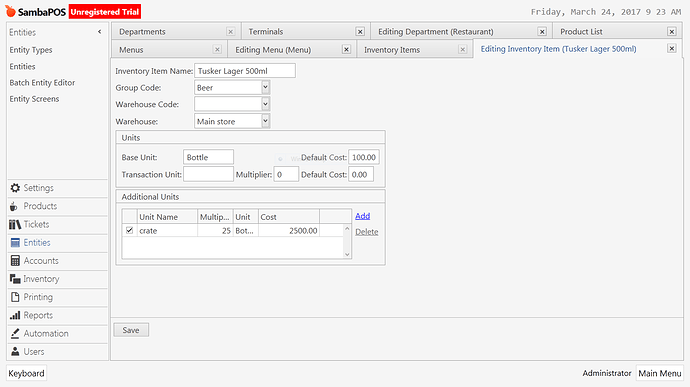
Task: Open Settings via its gear icon
Action: point(15,188)
